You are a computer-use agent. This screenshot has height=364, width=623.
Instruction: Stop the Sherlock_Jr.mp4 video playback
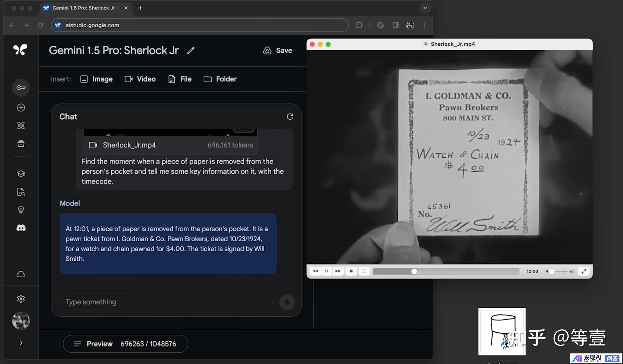click(351, 271)
